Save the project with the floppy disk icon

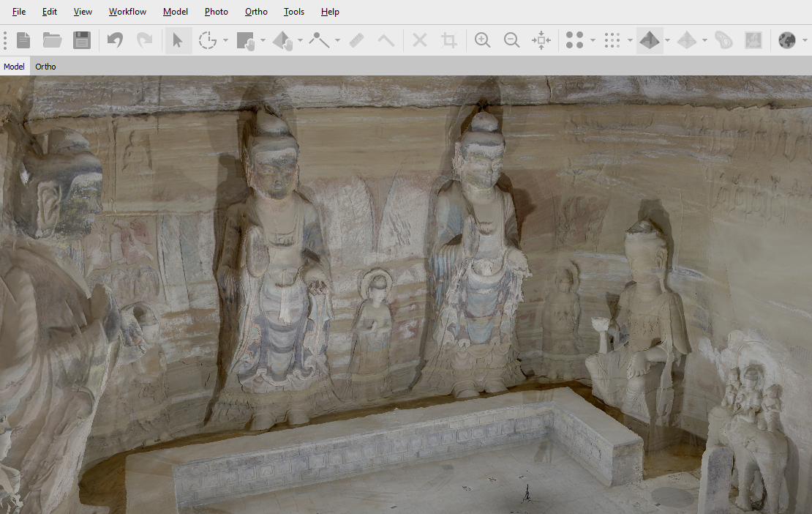point(82,40)
